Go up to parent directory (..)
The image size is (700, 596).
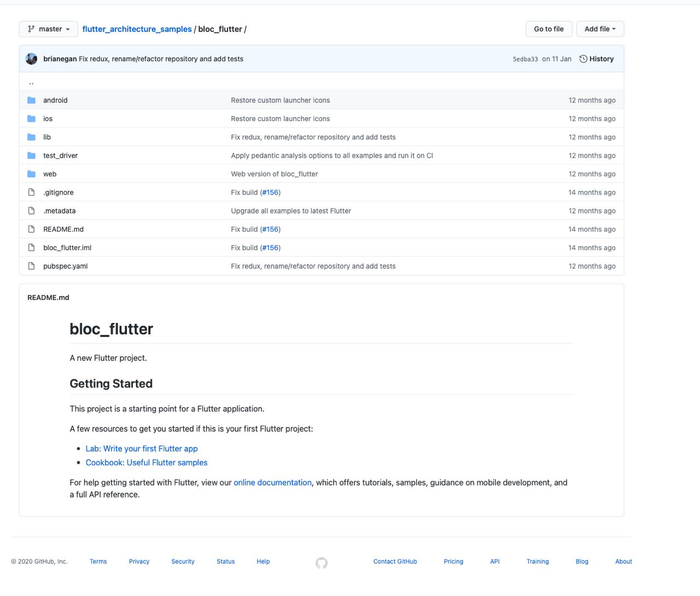point(31,82)
